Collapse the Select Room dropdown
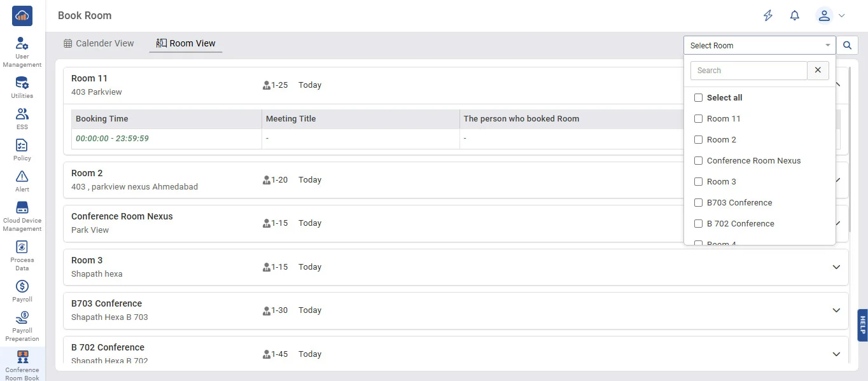This screenshot has height=381, width=868. 827,46
